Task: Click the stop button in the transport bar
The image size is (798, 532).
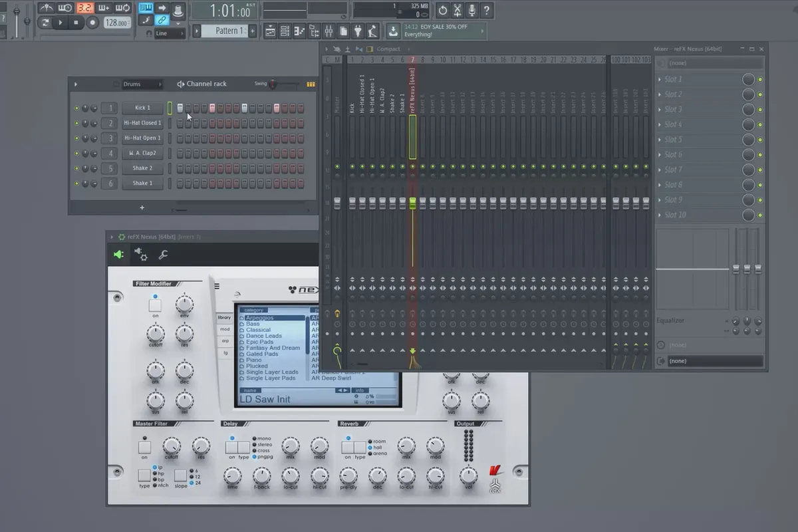Action: [76, 23]
